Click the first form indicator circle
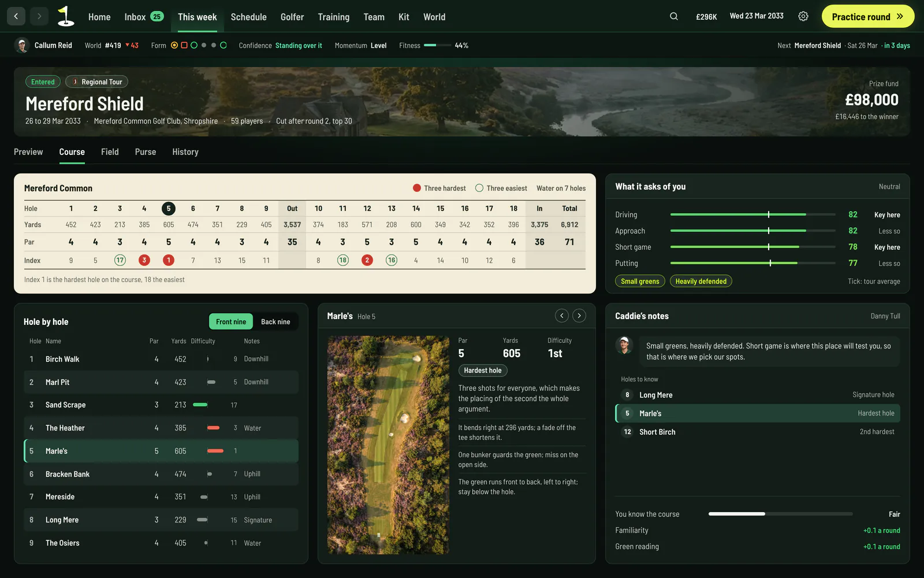924x578 pixels. click(x=174, y=45)
